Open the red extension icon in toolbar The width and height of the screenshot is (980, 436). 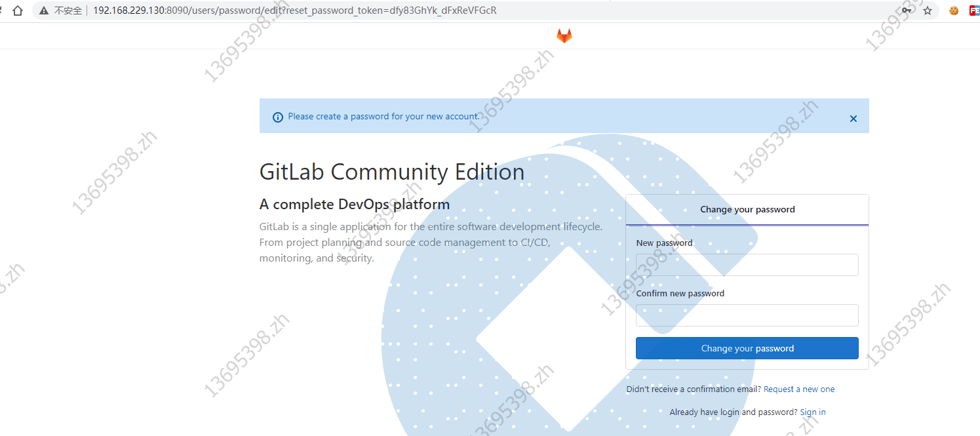pyautogui.click(x=975, y=10)
